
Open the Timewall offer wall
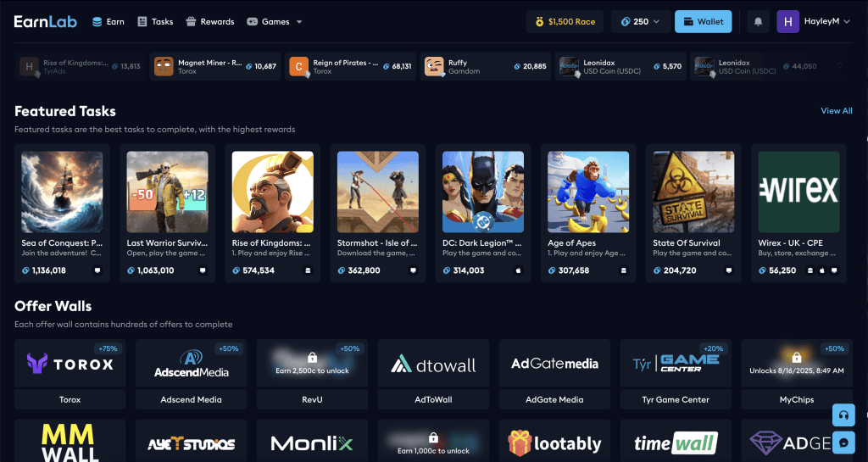pos(676,443)
